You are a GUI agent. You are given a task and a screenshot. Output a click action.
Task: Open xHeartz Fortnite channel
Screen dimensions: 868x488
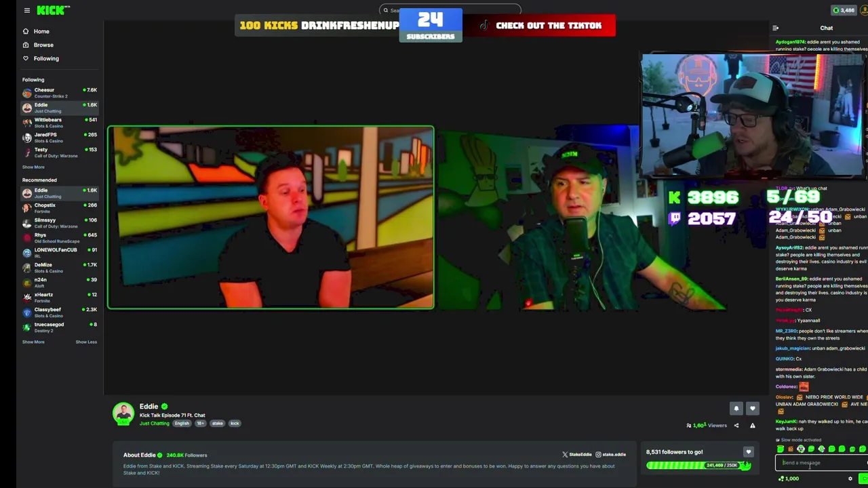click(60, 298)
